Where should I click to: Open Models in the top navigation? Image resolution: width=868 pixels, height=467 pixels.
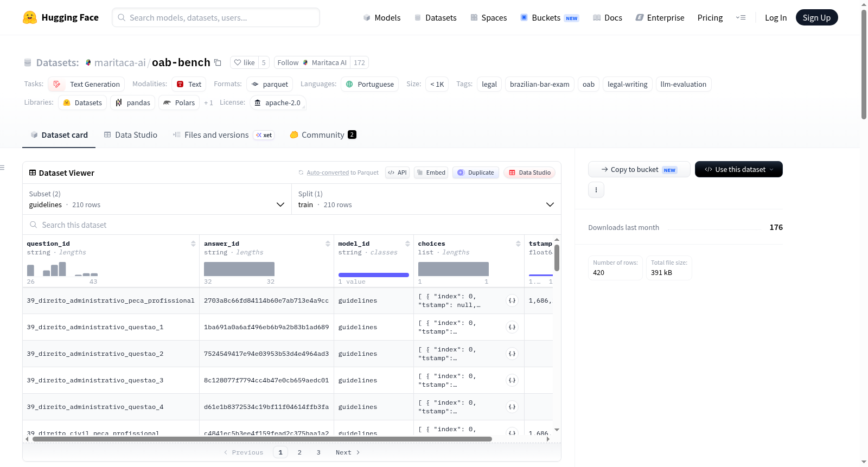coord(382,17)
